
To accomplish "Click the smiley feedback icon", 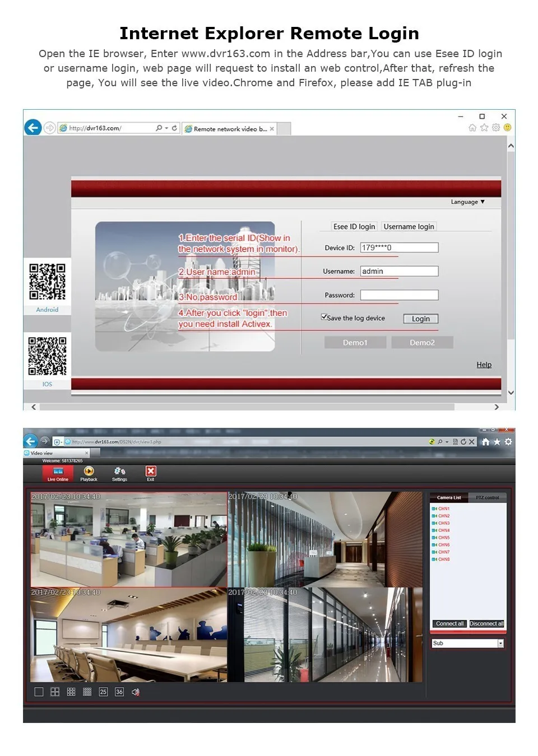I will (508, 128).
